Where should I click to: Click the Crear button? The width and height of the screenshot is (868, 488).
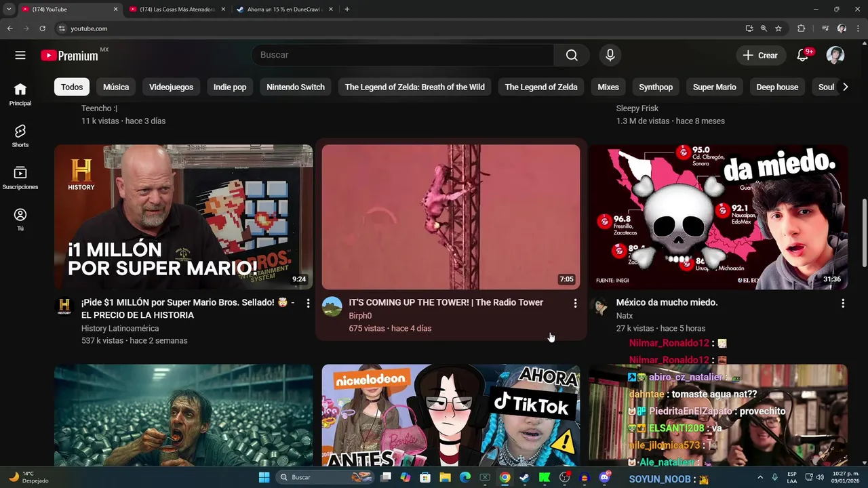(760, 56)
